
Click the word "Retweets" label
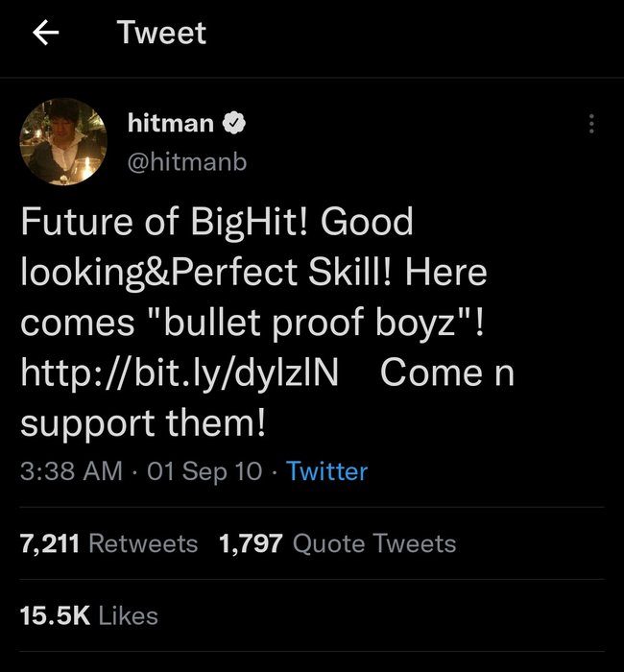click(143, 543)
